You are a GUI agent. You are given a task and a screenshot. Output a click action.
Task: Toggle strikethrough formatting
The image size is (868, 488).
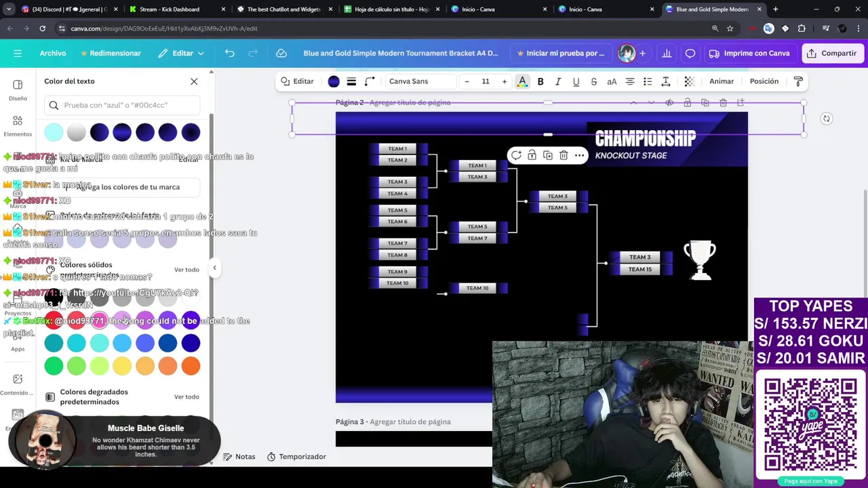(594, 81)
